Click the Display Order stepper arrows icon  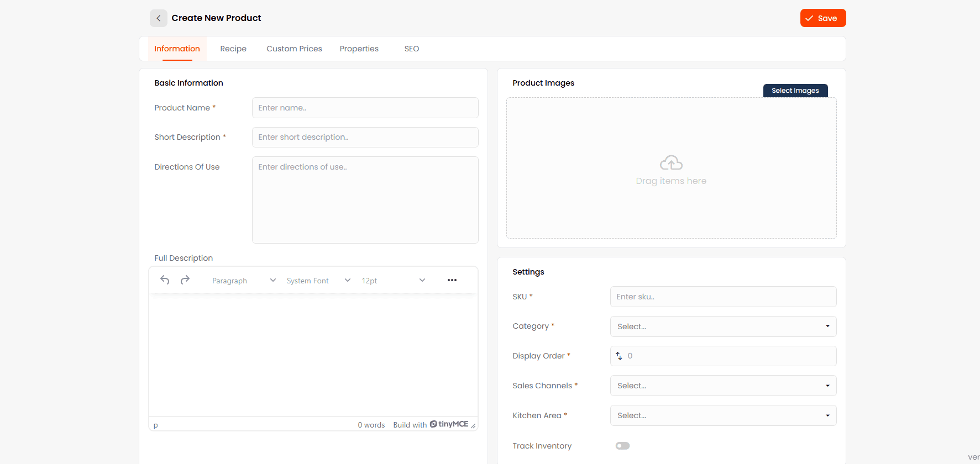tap(619, 356)
